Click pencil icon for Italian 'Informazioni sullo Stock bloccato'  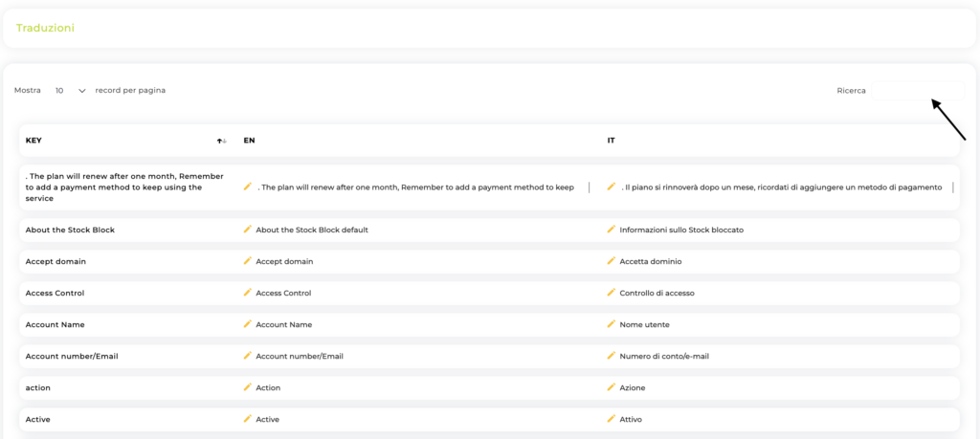612,230
